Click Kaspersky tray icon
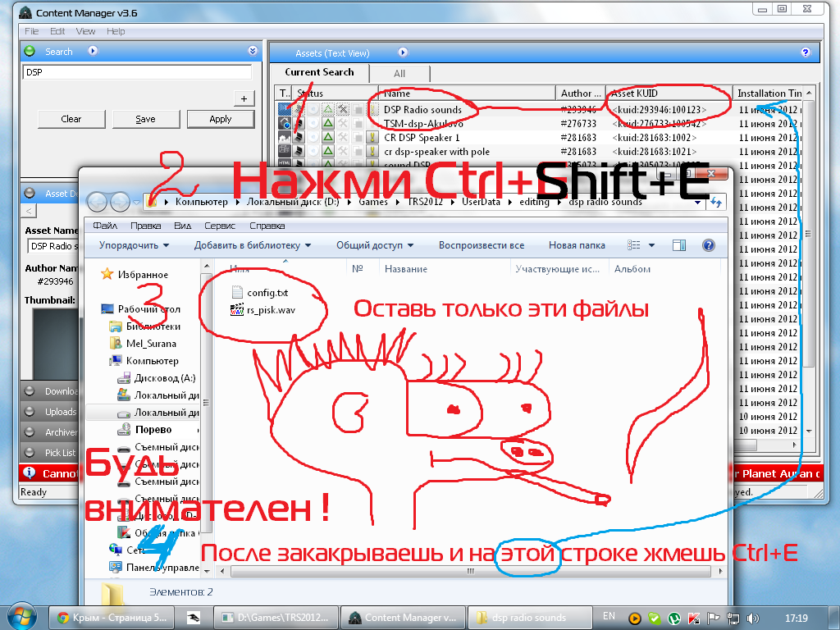This screenshot has width=840, height=630. [x=694, y=619]
